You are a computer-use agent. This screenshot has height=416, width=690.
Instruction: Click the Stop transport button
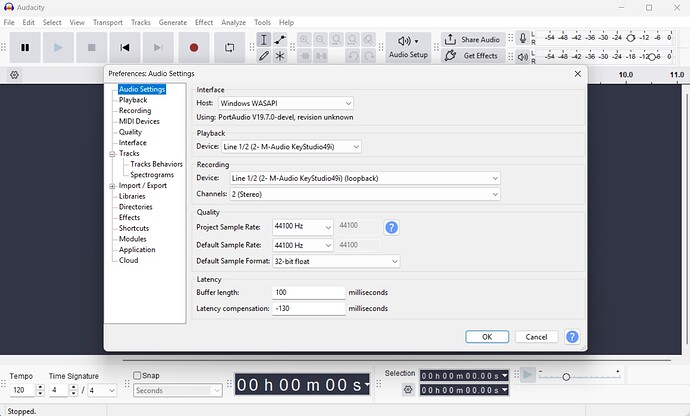pyautogui.click(x=92, y=48)
